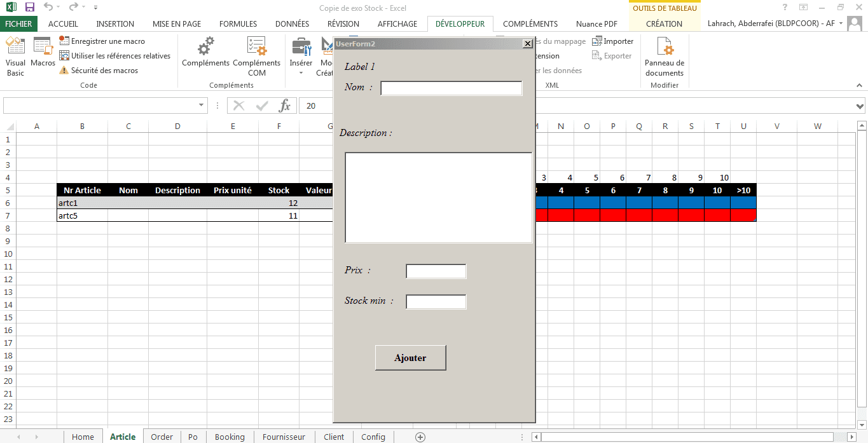Click the Importer XML icon

[x=612, y=41]
